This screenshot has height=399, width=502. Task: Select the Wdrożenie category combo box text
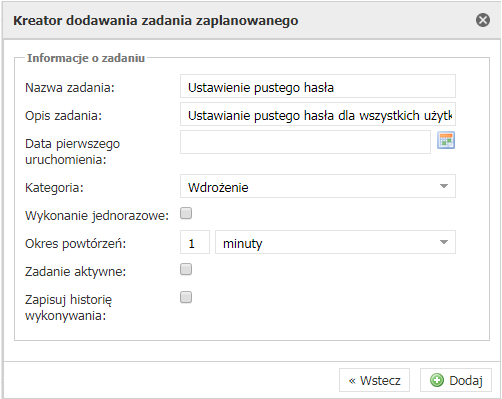218,187
